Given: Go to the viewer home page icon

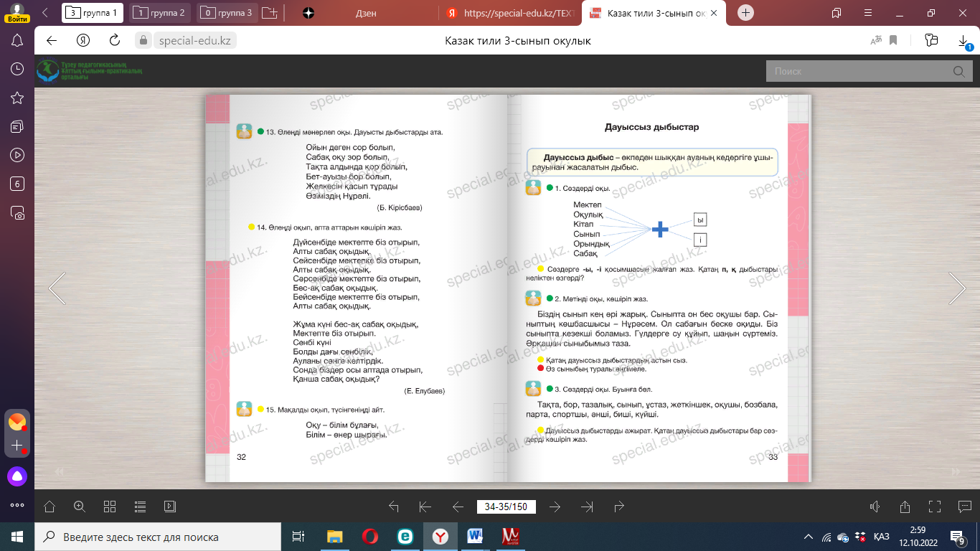Looking at the screenshot, I should point(50,507).
